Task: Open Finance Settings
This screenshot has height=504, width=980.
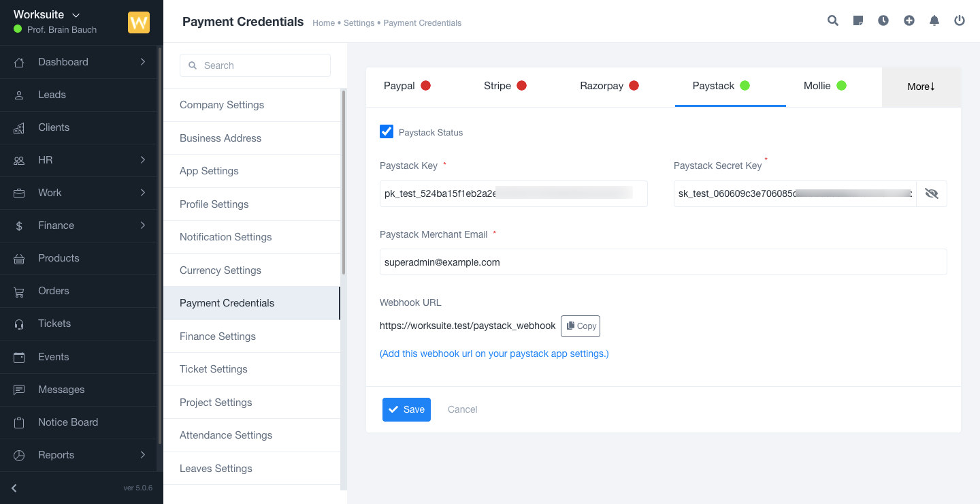Action: point(251,336)
